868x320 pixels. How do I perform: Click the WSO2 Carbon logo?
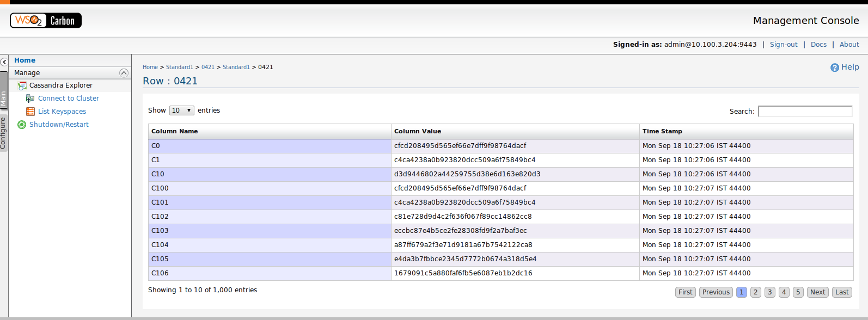point(46,21)
